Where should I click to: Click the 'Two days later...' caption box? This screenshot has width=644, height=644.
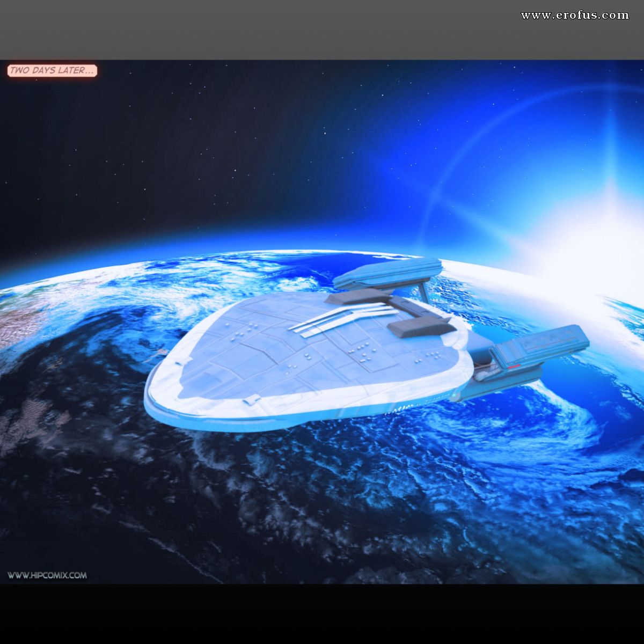coord(52,71)
